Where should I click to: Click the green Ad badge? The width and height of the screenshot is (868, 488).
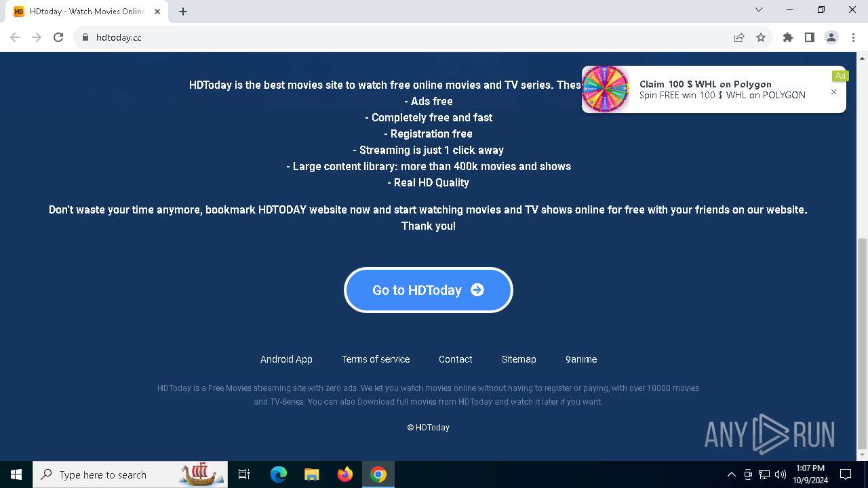pyautogui.click(x=840, y=76)
